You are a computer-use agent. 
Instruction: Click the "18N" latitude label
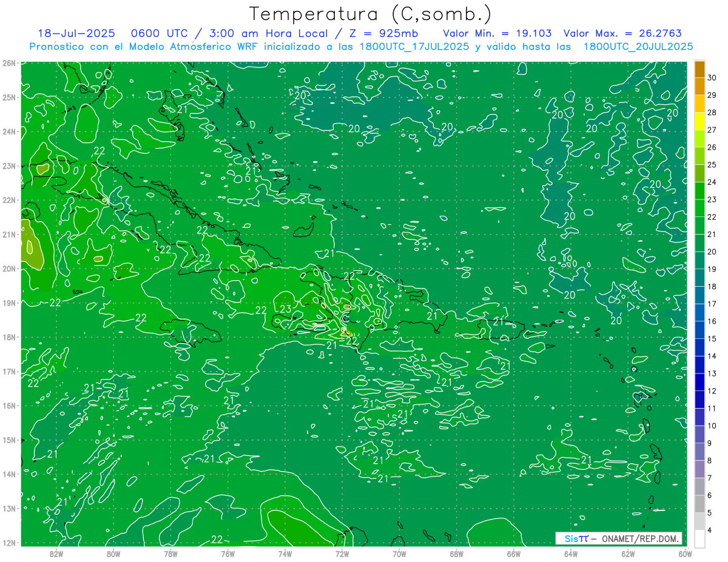8,337
